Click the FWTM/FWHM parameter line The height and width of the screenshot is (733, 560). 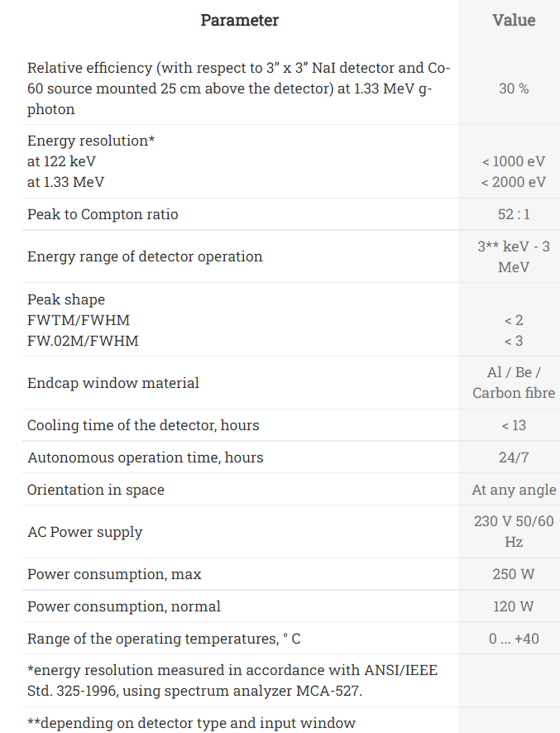click(x=79, y=320)
